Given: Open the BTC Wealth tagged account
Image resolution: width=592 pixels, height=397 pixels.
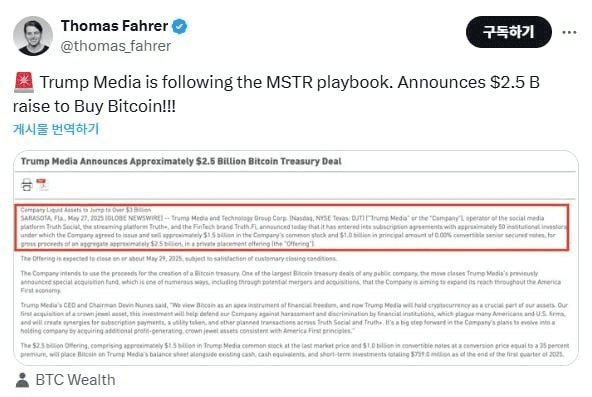Looking at the screenshot, I should click(x=75, y=380).
